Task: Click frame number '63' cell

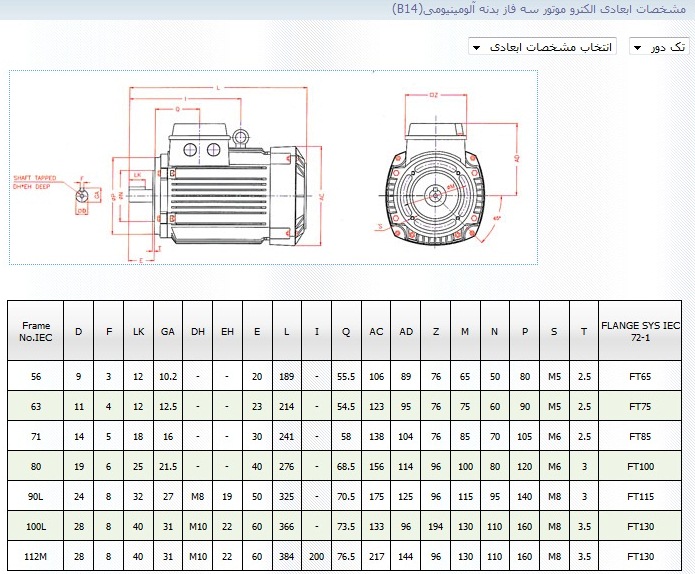Action: [x=36, y=406]
